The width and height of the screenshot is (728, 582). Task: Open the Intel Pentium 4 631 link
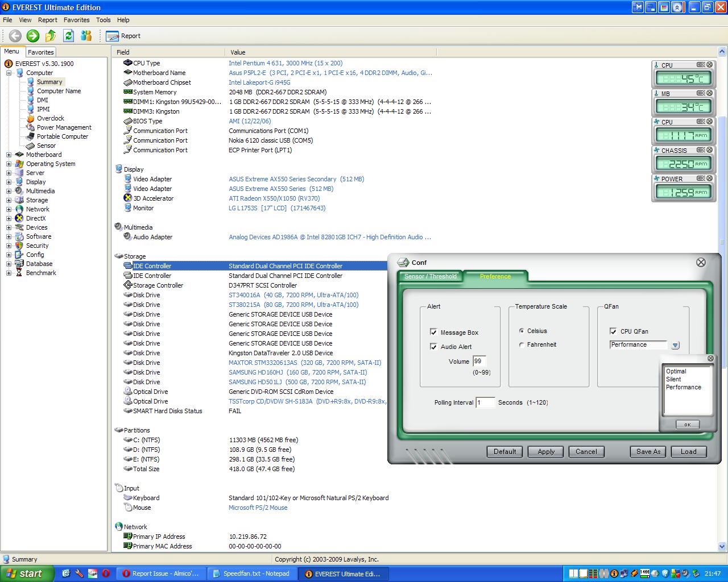click(286, 63)
